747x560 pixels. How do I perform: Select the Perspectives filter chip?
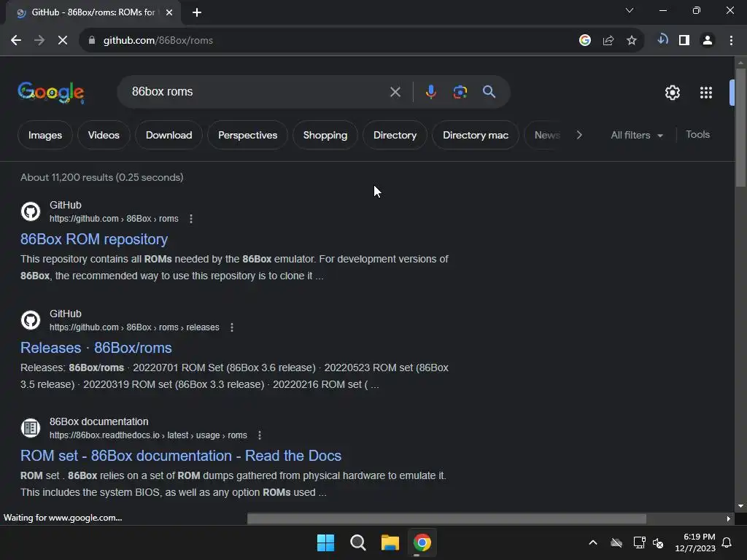[248, 135]
